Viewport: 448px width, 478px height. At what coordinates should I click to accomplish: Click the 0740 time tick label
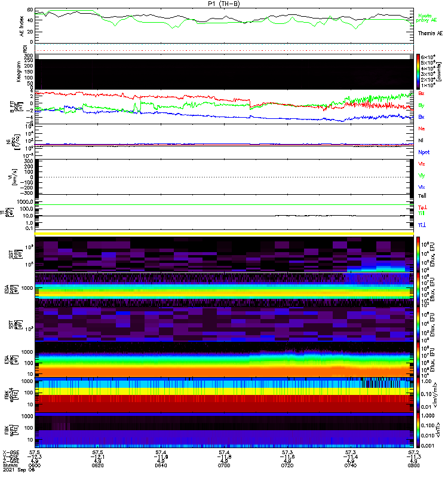pos(350,465)
